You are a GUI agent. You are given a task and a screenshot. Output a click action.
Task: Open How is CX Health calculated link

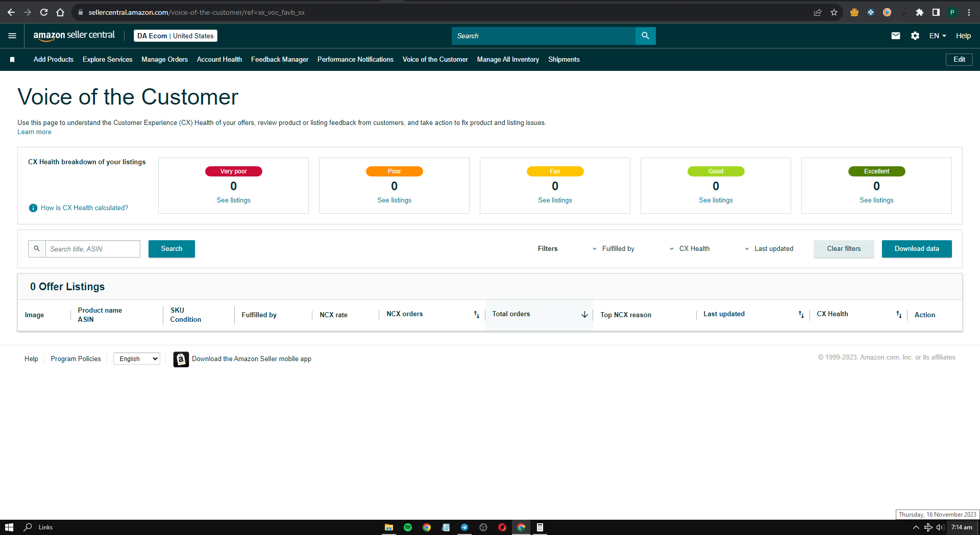coord(85,208)
